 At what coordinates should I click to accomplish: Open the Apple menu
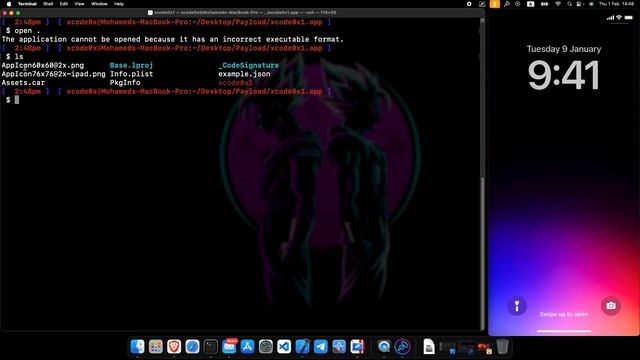(x=9, y=4)
